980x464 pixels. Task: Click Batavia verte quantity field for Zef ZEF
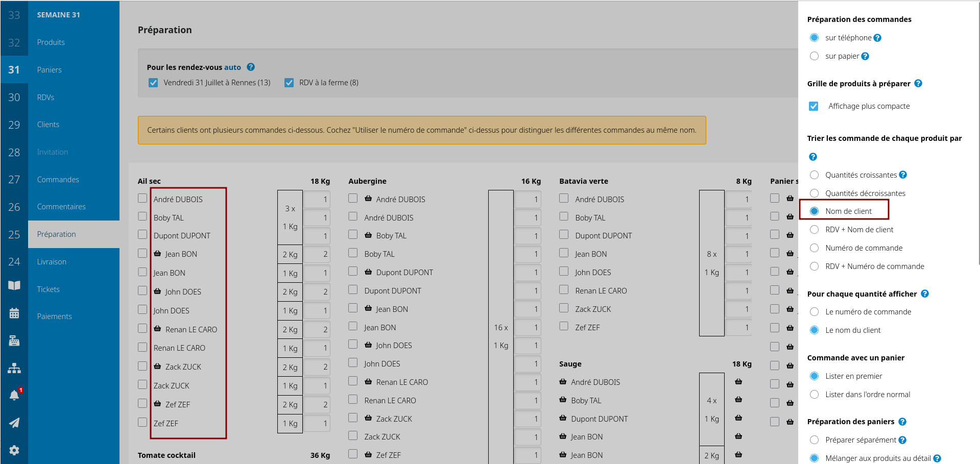click(738, 328)
